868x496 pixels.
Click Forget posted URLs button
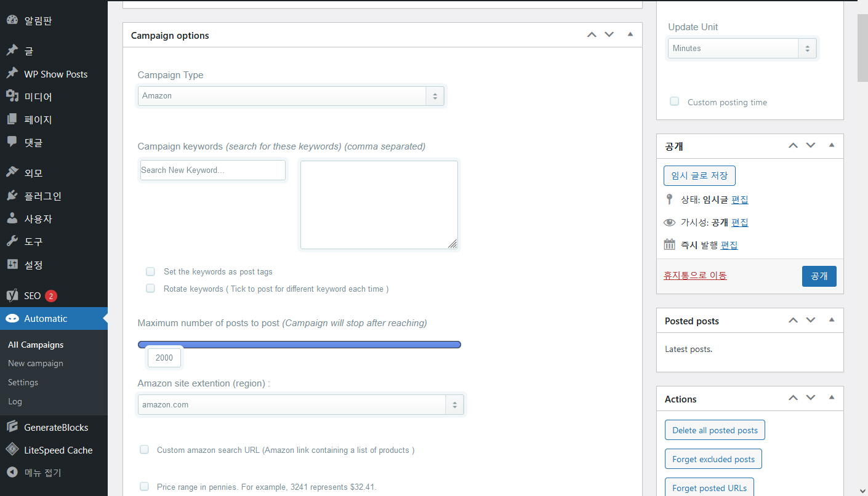click(709, 487)
